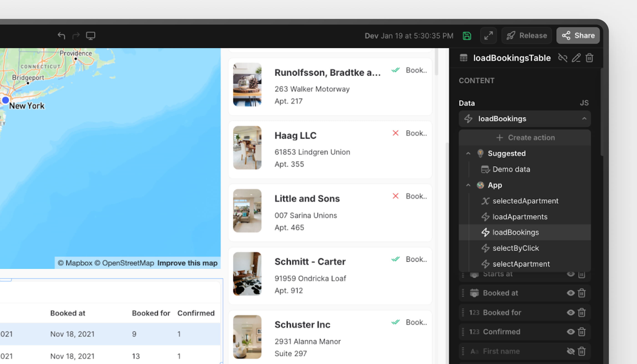Show the hidden First name column
This screenshot has width=637, height=364.
[x=571, y=351]
